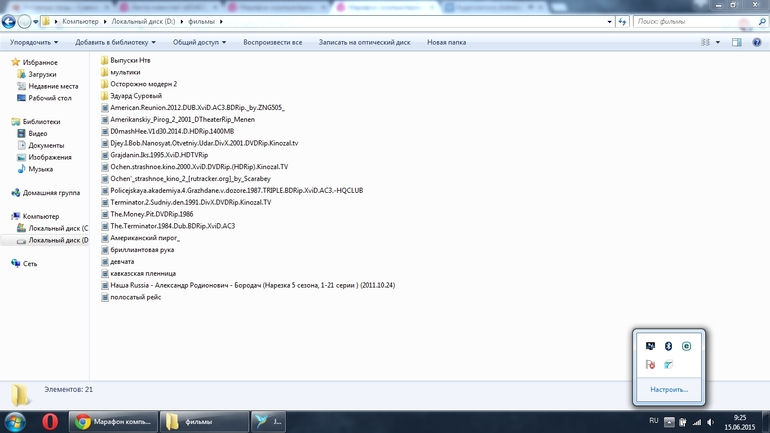This screenshot has width=770, height=433.
Task: Select Избранное in navigation pane
Action: pyautogui.click(x=34, y=62)
